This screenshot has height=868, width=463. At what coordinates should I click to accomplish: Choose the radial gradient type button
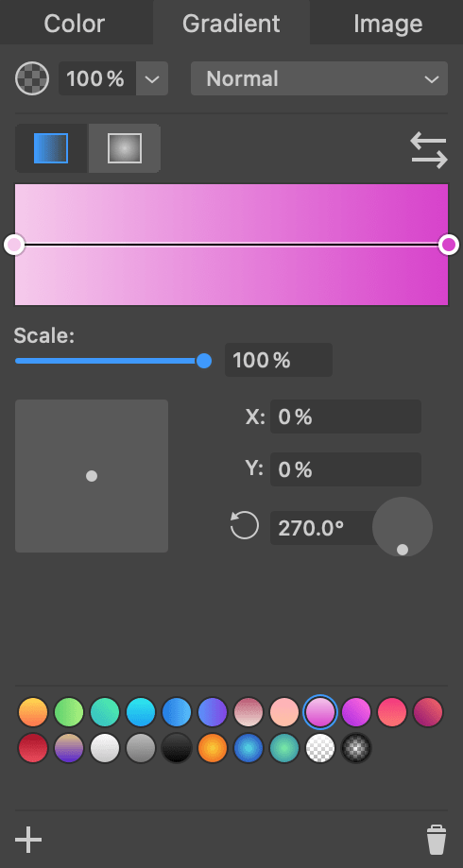(125, 148)
